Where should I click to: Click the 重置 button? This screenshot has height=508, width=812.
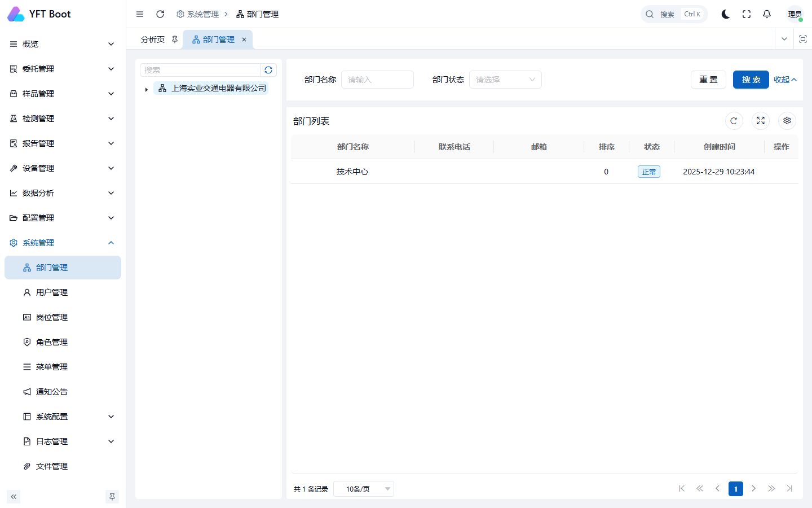pos(708,80)
